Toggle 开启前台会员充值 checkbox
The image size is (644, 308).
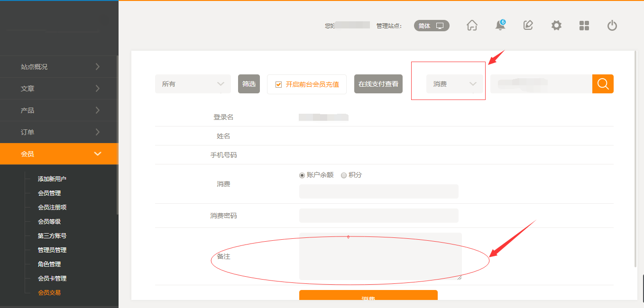(279, 84)
